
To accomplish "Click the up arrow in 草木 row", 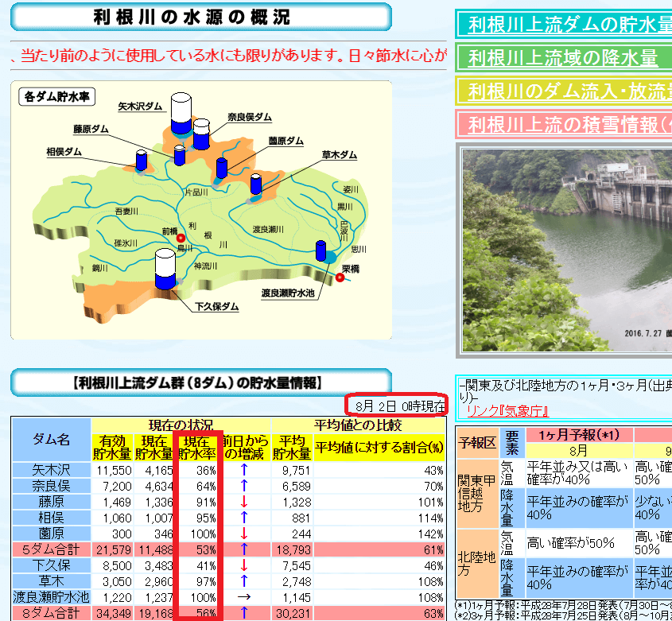I will click(244, 581).
